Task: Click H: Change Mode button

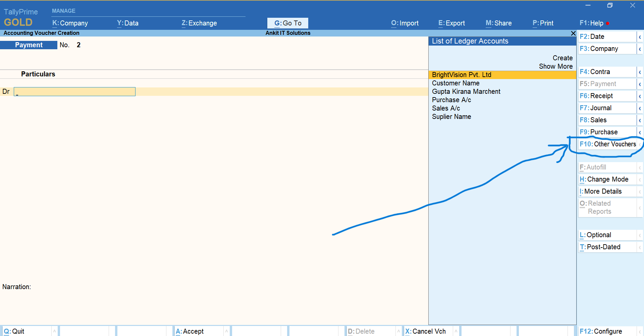Action: click(607, 179)
